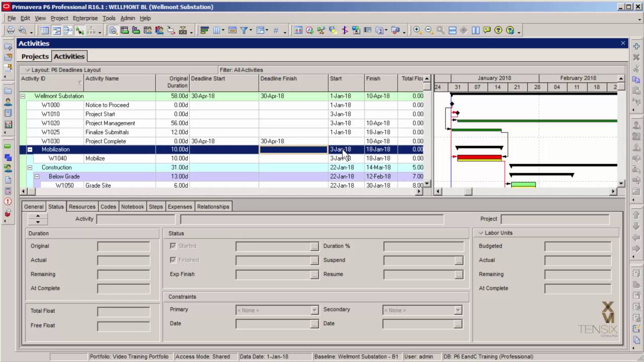
Task: Zoom out on the Gantt timescale
Action: pyautogui.click(x=429, y=30)
